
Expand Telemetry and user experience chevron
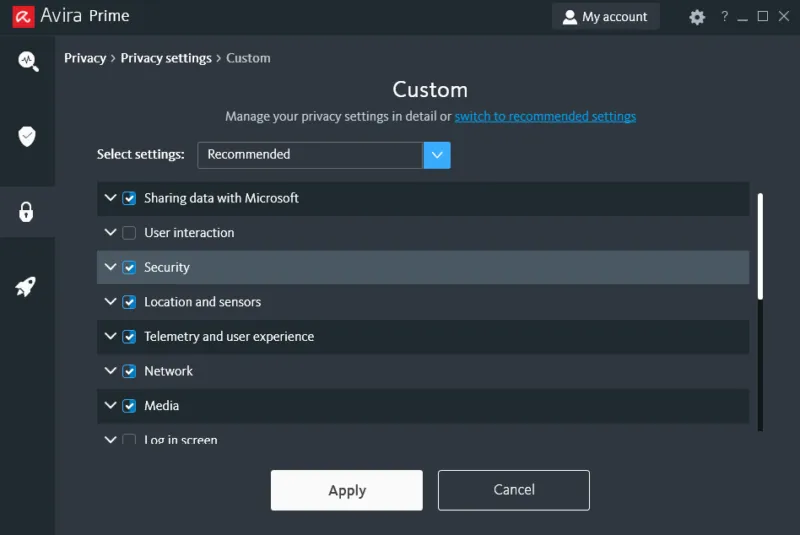[x=110, y=336]
